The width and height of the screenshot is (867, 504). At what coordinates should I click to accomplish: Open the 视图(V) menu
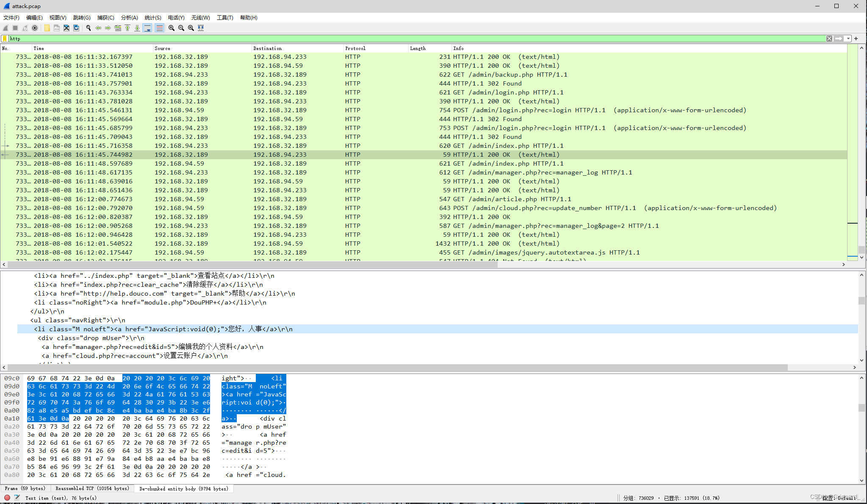58,17
